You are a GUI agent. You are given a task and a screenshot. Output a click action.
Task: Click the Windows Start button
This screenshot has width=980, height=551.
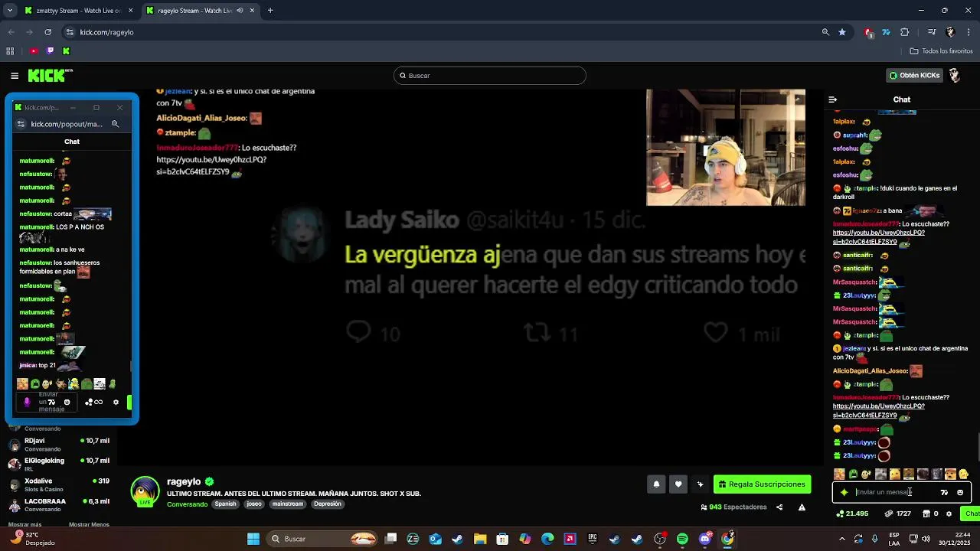click(x=253, y=539)
